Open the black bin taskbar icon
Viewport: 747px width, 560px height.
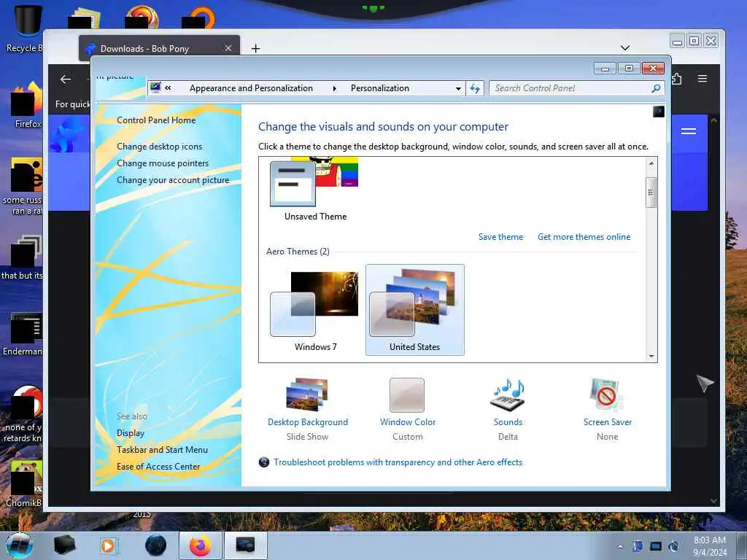point(65,545)
